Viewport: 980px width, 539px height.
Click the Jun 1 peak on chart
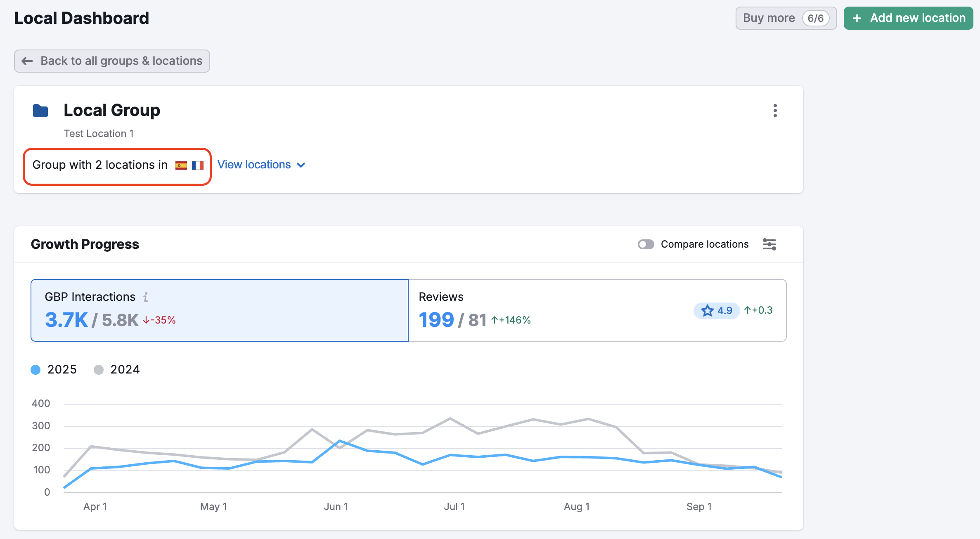(339, 441)
